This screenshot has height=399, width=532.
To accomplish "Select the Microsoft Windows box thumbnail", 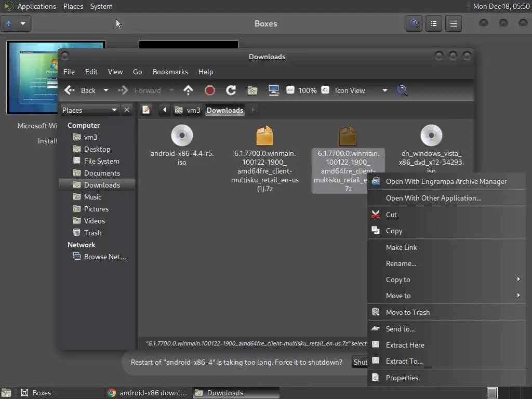I will click(32, 77).
